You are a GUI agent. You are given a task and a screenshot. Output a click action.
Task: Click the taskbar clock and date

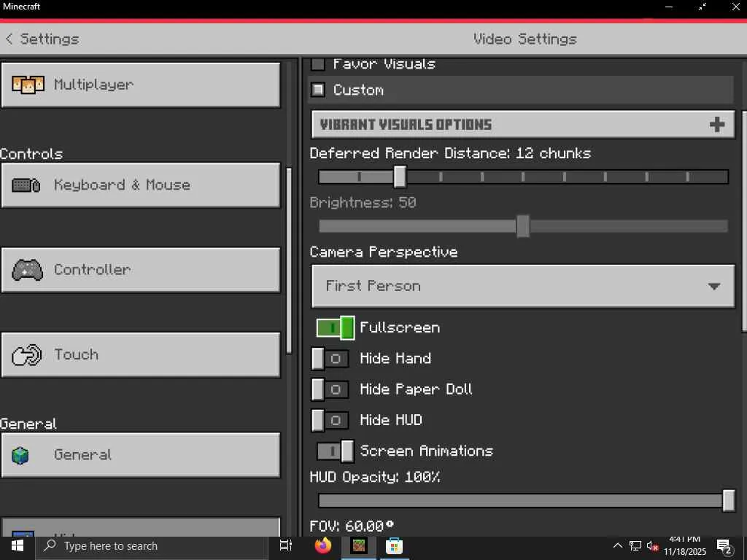click(685, 546)
